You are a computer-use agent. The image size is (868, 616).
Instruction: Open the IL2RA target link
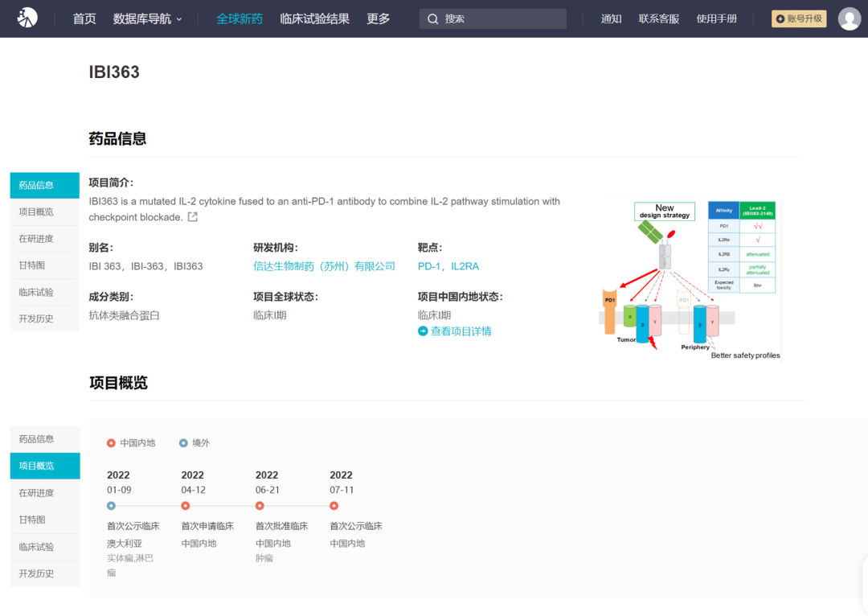point(465,266)
